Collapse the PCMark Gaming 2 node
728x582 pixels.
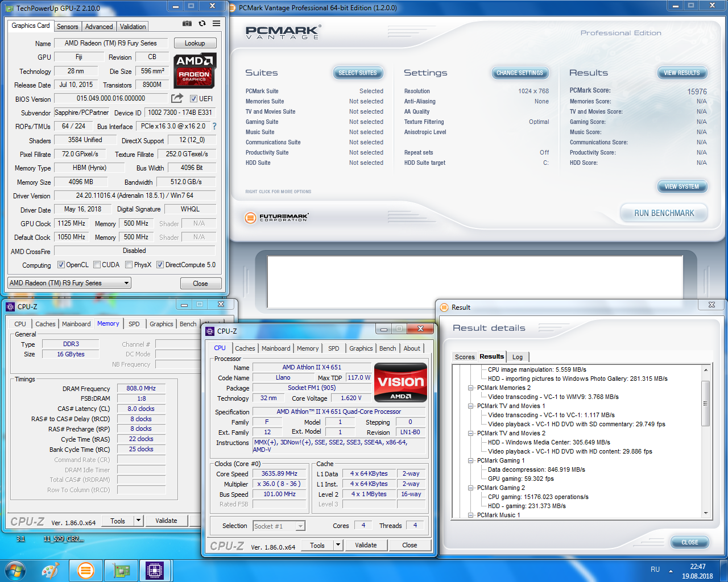(470, 488)
